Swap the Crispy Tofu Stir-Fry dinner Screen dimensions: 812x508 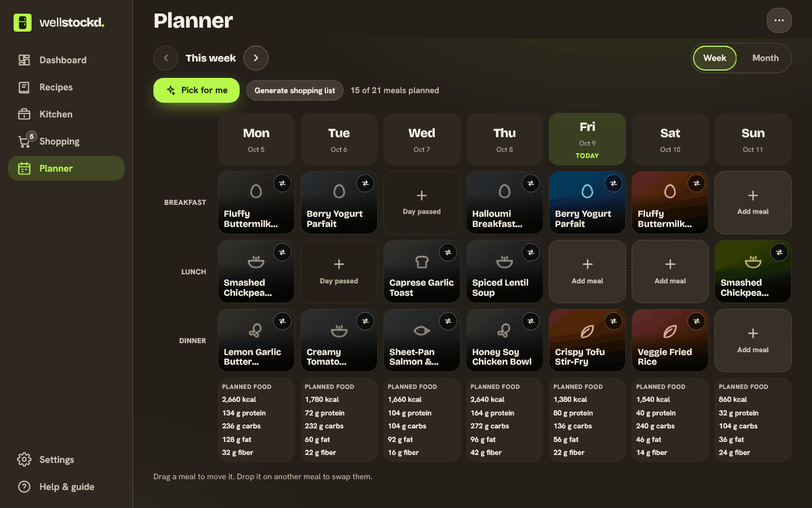[x=614, y=321]
